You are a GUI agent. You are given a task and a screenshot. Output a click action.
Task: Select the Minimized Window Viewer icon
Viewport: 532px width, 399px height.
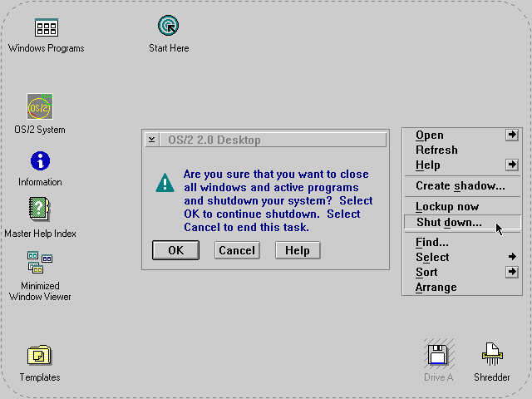[40, 263]
